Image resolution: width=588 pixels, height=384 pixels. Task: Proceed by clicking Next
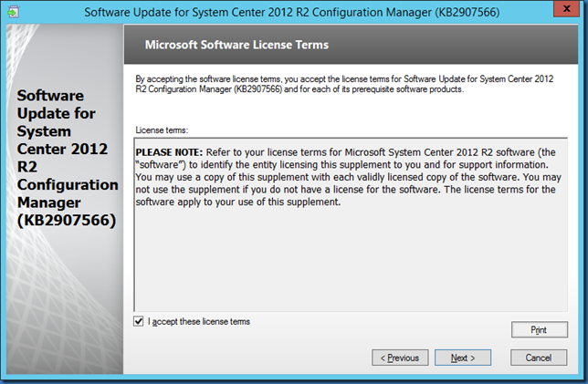463,358
